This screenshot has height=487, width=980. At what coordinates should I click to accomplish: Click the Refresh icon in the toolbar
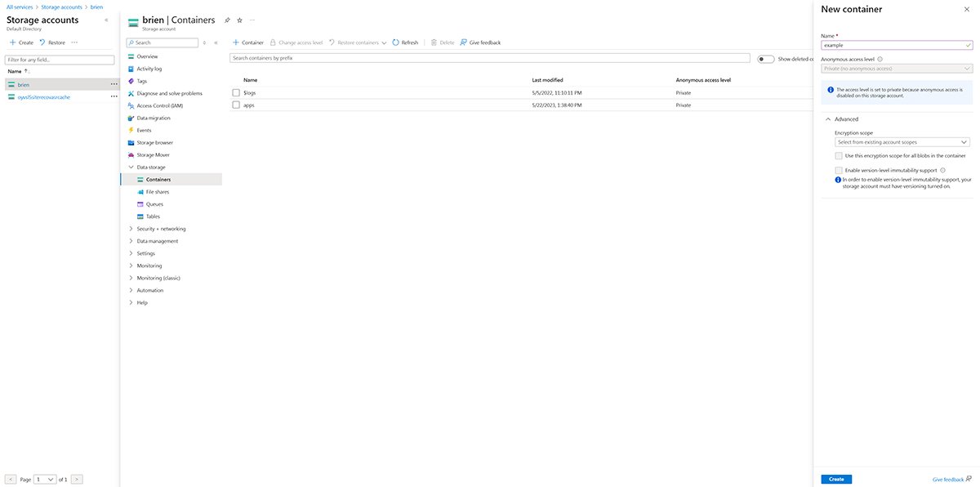[x=396, y=42]
